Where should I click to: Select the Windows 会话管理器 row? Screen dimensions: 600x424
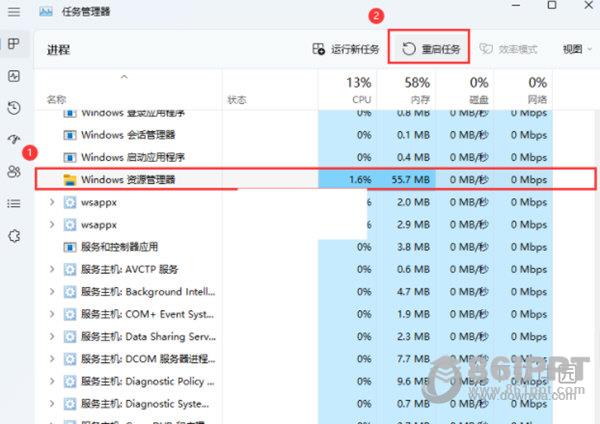pyautogui.click(x=294, y=135)
